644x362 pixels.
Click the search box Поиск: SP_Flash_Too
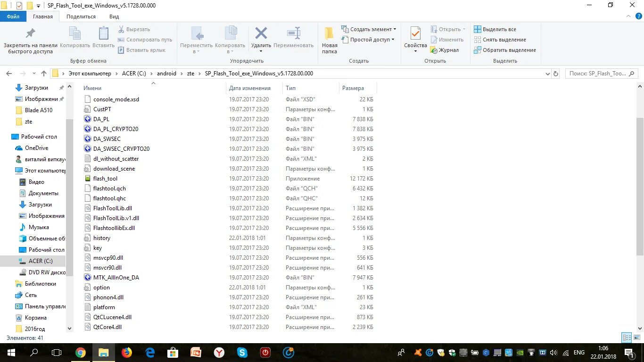(601, 74)
